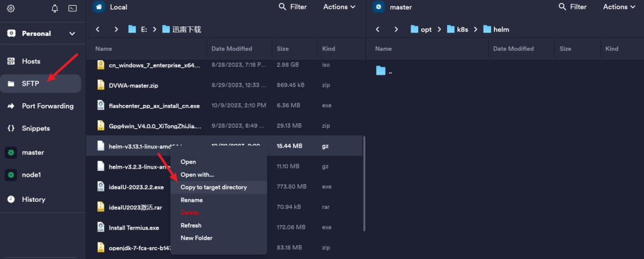The height and width of the screenshot is (259, 644).
Task: Select Port Forwarding in sidebar
Action: point(47,106)
